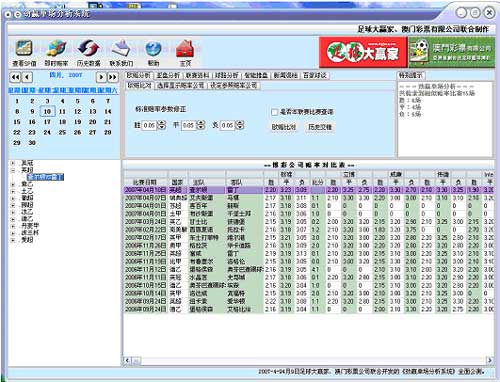Expand the 土乙 league tree node
The width and height of the screenshot is (500, 382).
click(13, 191)
